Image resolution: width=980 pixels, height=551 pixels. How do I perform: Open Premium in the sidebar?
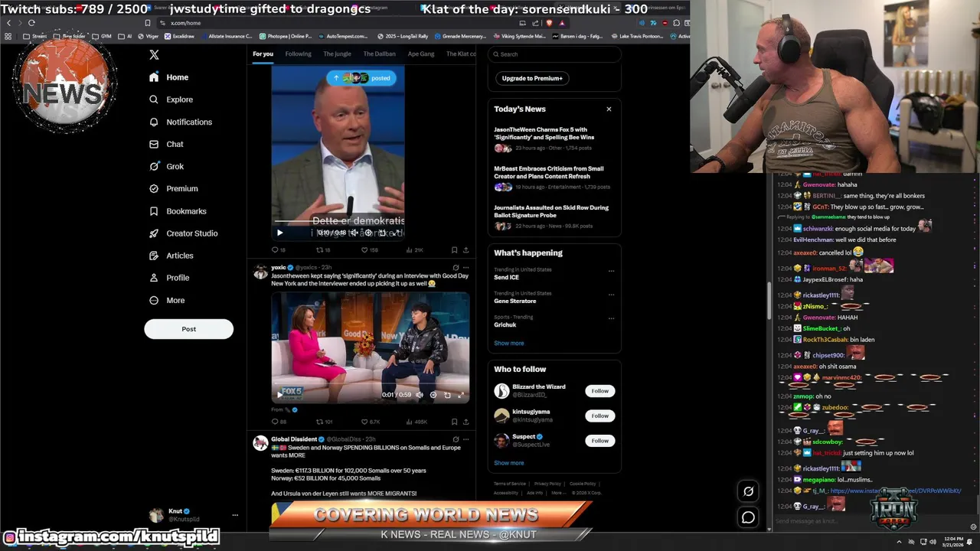coord(173,188)
